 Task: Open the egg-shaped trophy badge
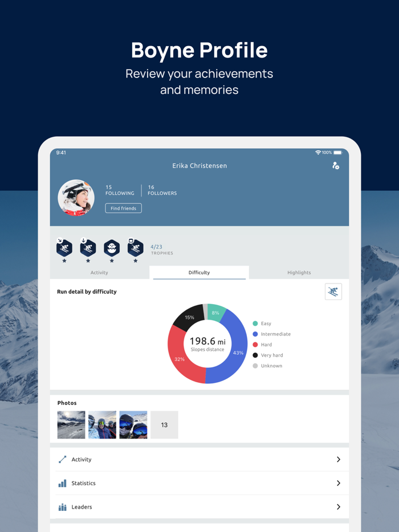(x=112, y=248)
